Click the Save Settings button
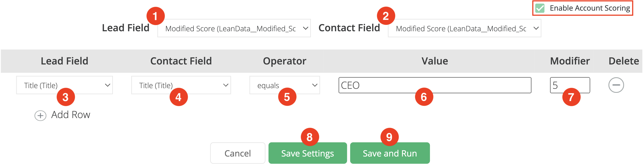The image size is (644, 168). click(307, 153)
